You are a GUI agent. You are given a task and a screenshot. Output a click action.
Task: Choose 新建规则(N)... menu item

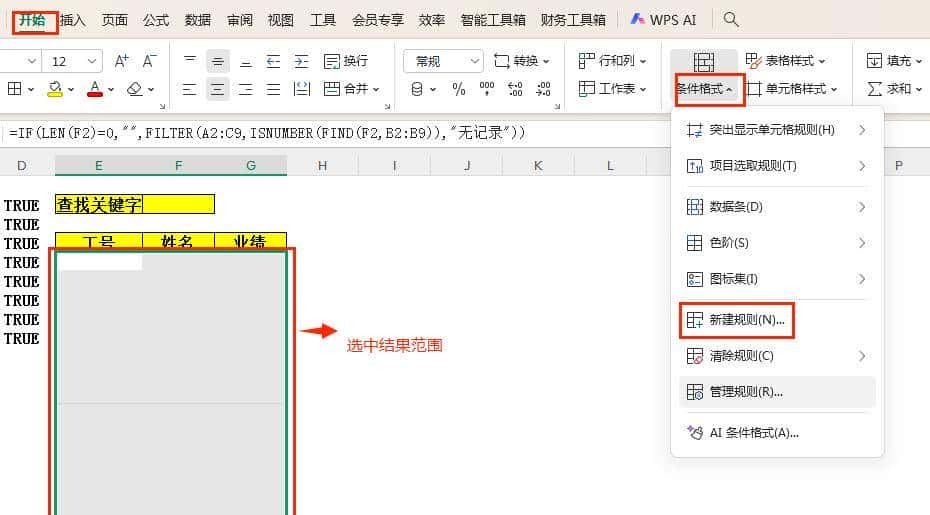777,320
